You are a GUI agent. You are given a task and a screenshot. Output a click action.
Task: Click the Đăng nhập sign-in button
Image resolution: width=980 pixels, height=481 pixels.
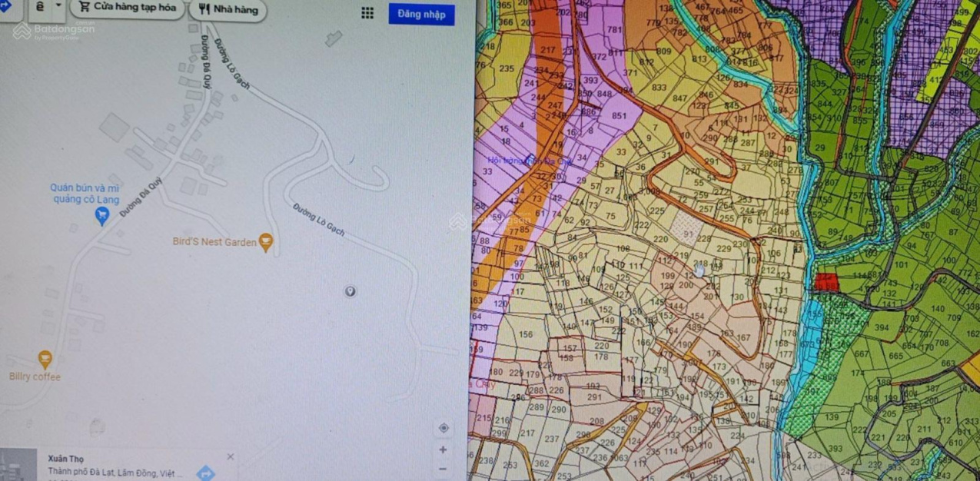coord(421,15)
